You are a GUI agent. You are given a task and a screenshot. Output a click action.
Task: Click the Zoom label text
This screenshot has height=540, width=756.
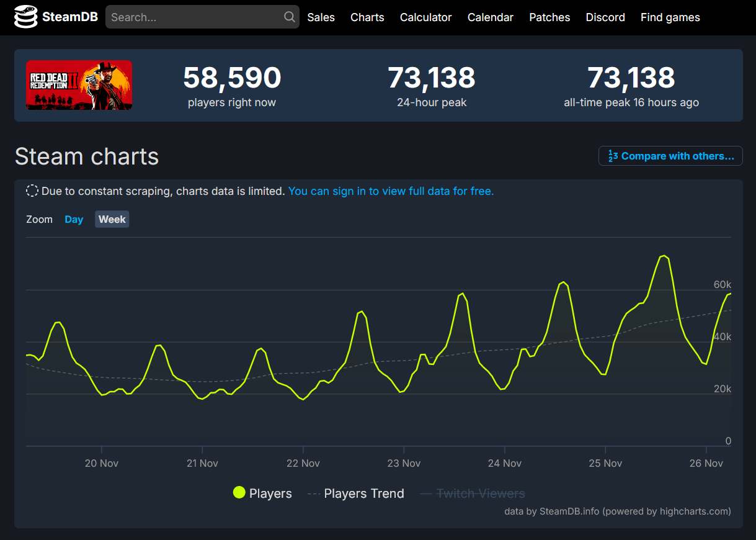coord(39,219)
